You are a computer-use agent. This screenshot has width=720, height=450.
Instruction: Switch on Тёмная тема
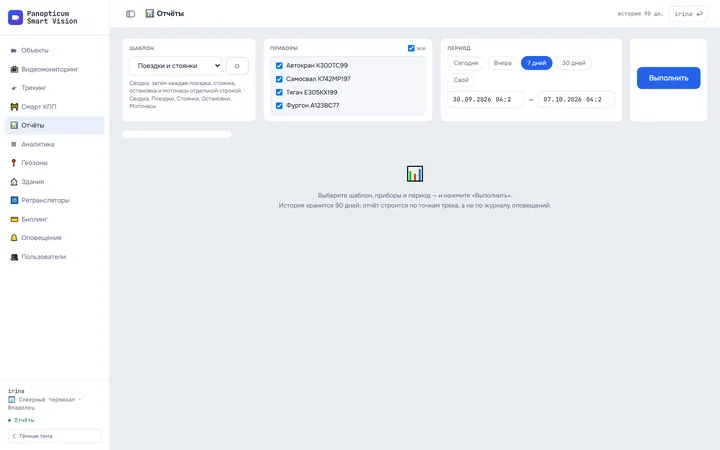[x=55, y=436]
